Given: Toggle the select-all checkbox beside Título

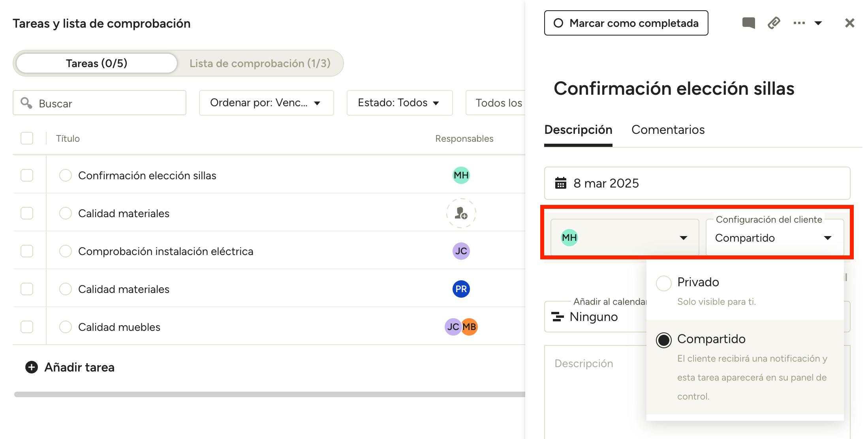Looking at the screenshot, I should (x=27, y=138).
